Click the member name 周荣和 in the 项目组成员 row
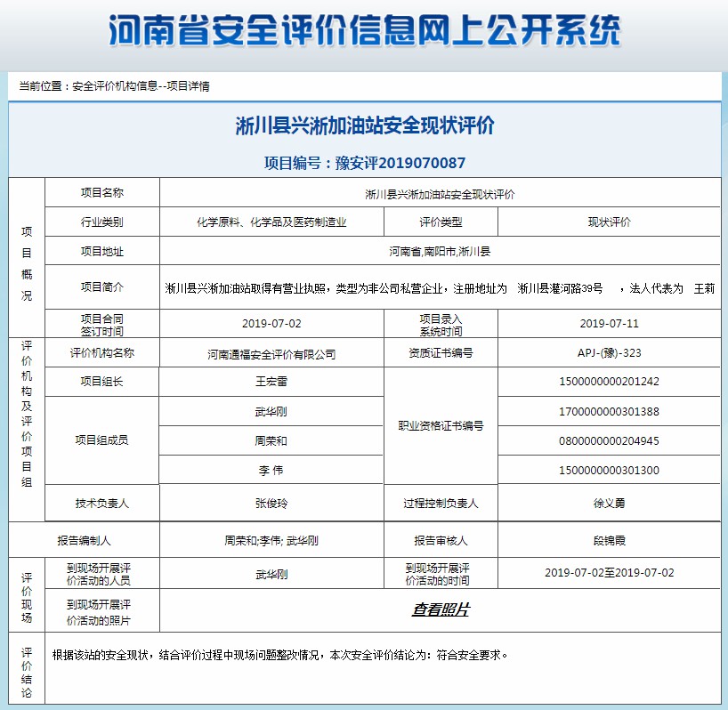 271,440
